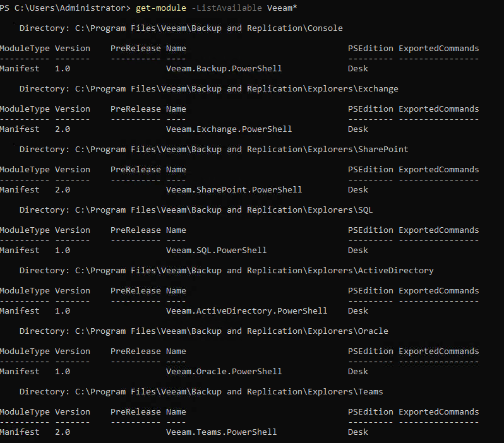Click Desk in the Veeam.Exchange.PowerShell row
Screen dimensions: 504x443
coord(357,129)
